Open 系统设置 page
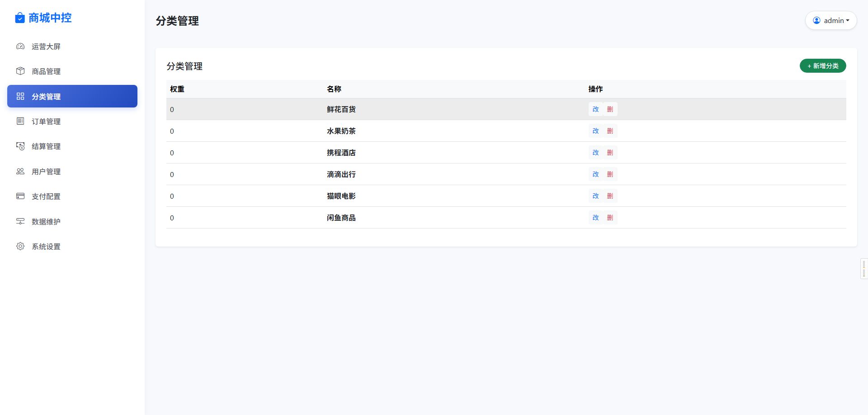 pyautogui.click(x=72, y=246)
